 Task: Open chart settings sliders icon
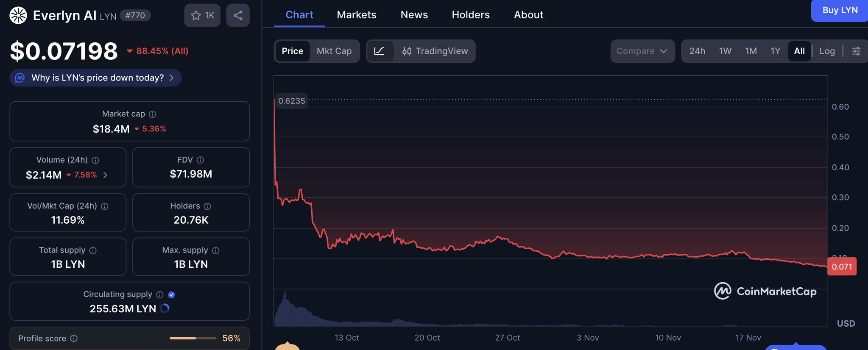[x=856, y=51]
